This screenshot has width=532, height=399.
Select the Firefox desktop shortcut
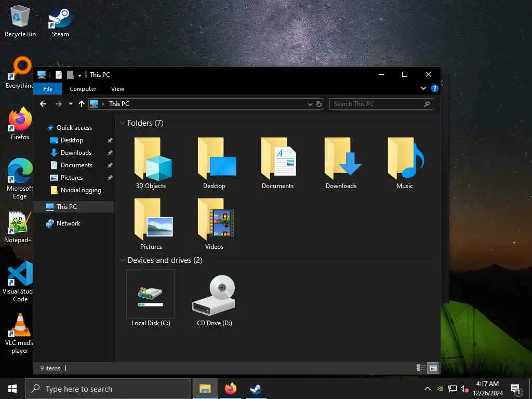(x=20, y=124)
